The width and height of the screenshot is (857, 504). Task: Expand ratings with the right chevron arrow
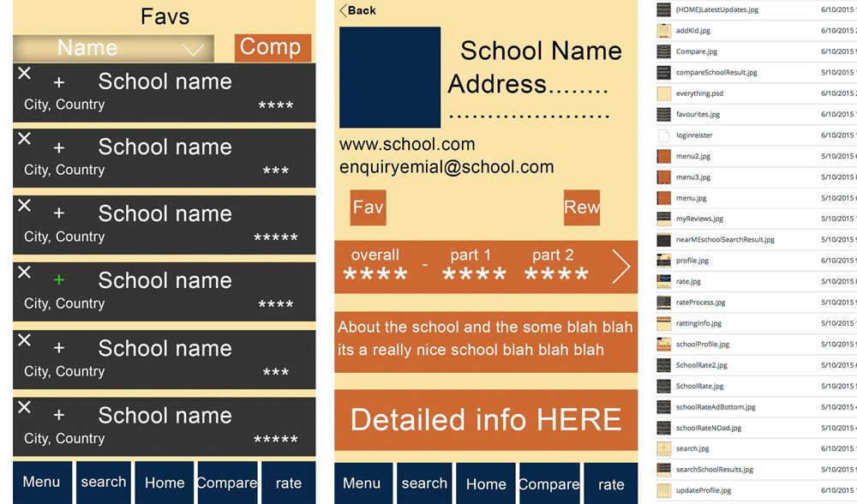point(620,267)
